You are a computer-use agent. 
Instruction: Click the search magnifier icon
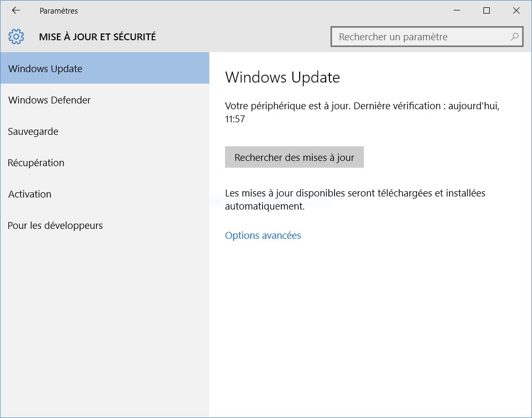[x=514, y=37]
